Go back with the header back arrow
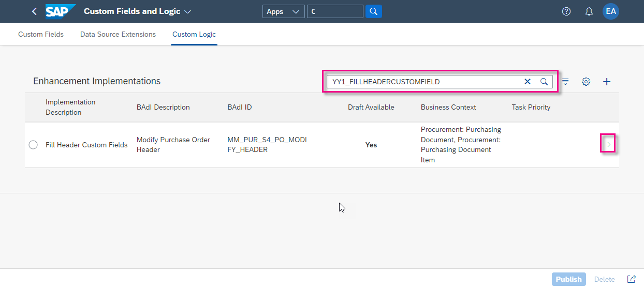 click(34, 11)
